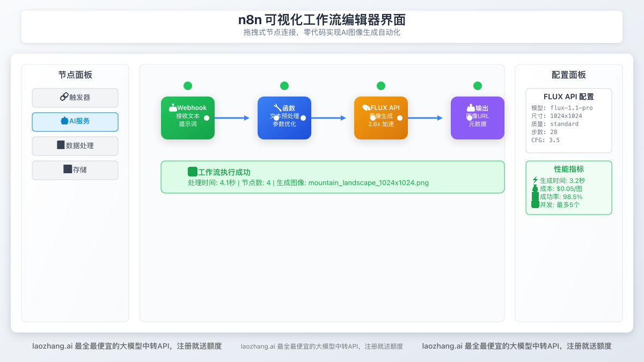Click the arrow connecting 函数 to FLUX API

[x=328, y=118]
